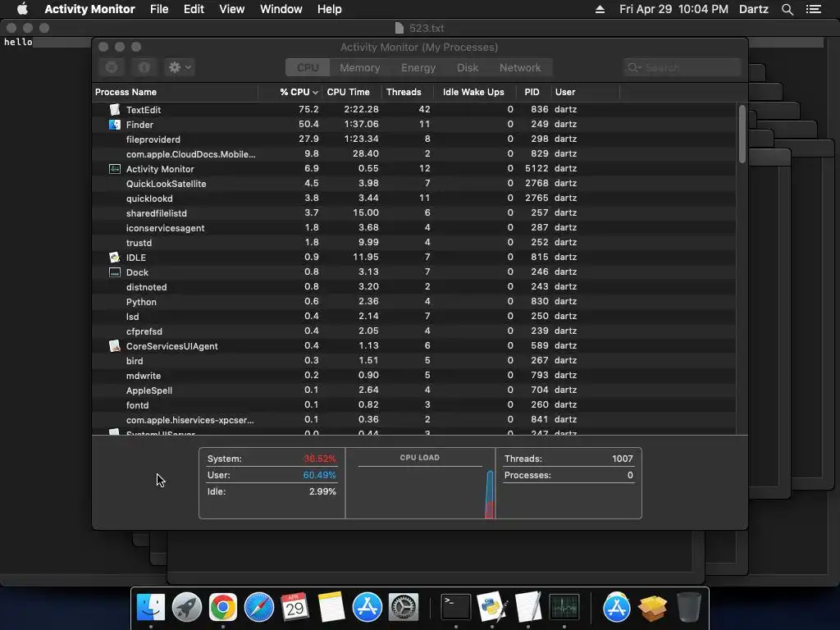Click the inspect process info button
This screenshot has height=630, width=840.
(144, 67)
